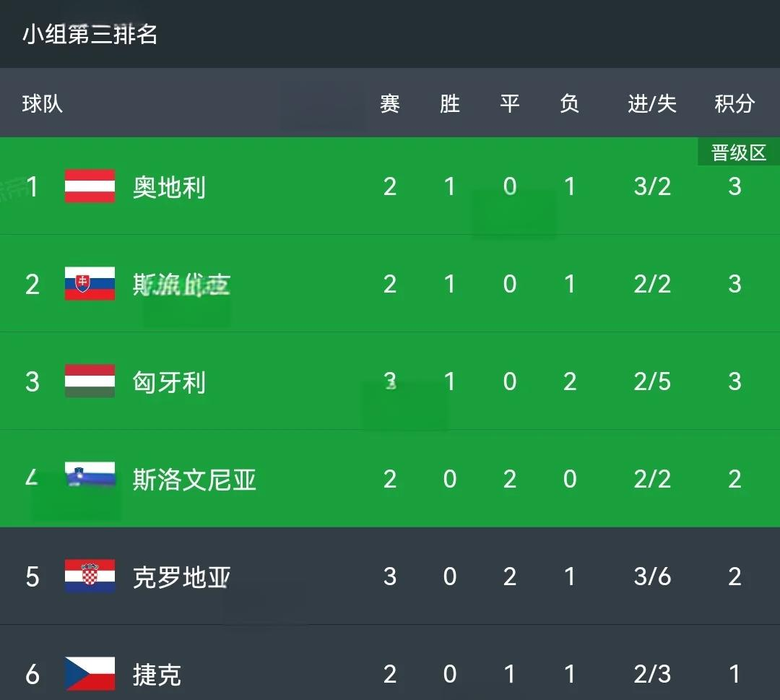Open team 奥地利 details
780x700 pixels.
[x=169, y=188]
